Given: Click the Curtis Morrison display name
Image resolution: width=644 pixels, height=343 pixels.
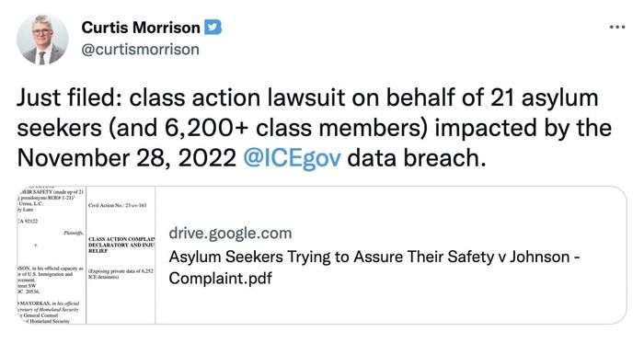Looking at the screenshot, I should pyautogui.click(x=141, y=28).
